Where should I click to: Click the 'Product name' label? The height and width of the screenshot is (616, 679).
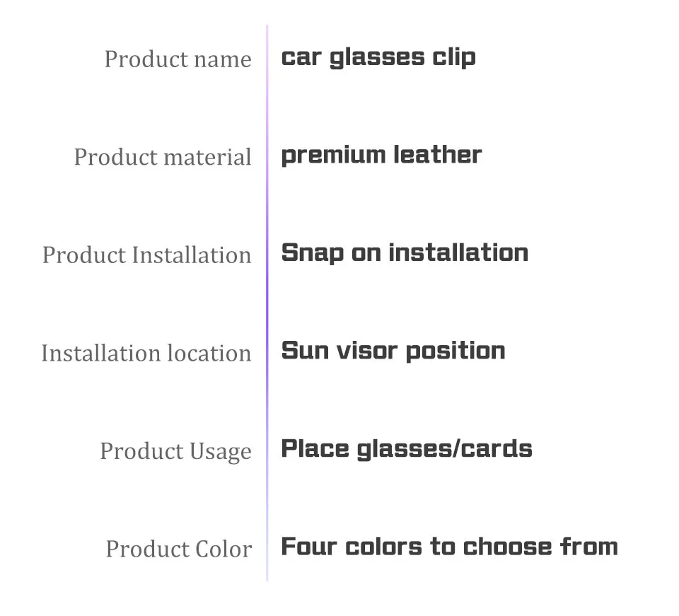point(178,59)
